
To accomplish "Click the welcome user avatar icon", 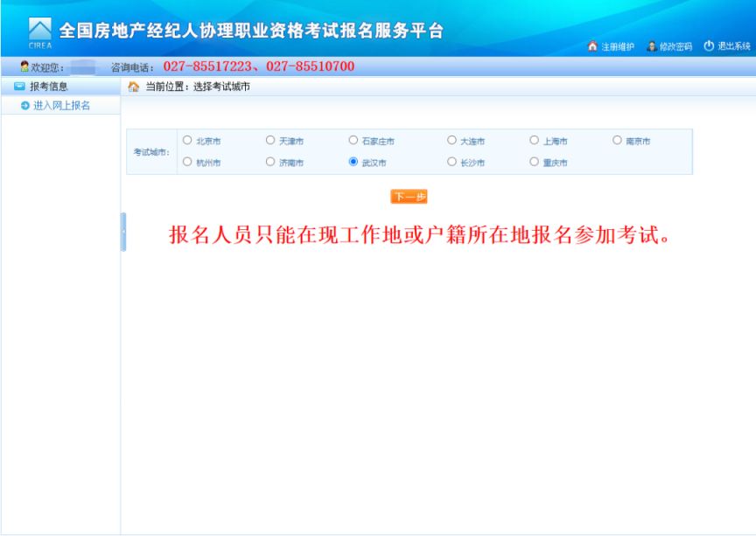I will coord(24,66).
